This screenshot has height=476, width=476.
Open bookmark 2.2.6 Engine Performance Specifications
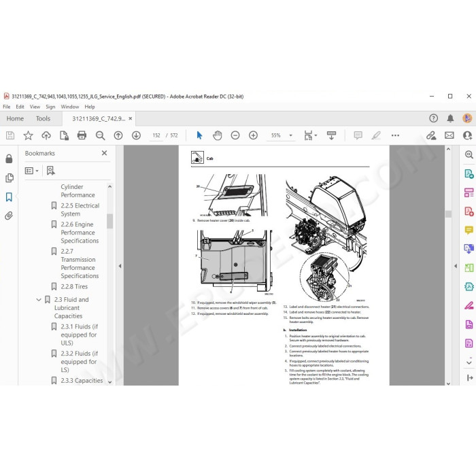click(x=80, y=233)
